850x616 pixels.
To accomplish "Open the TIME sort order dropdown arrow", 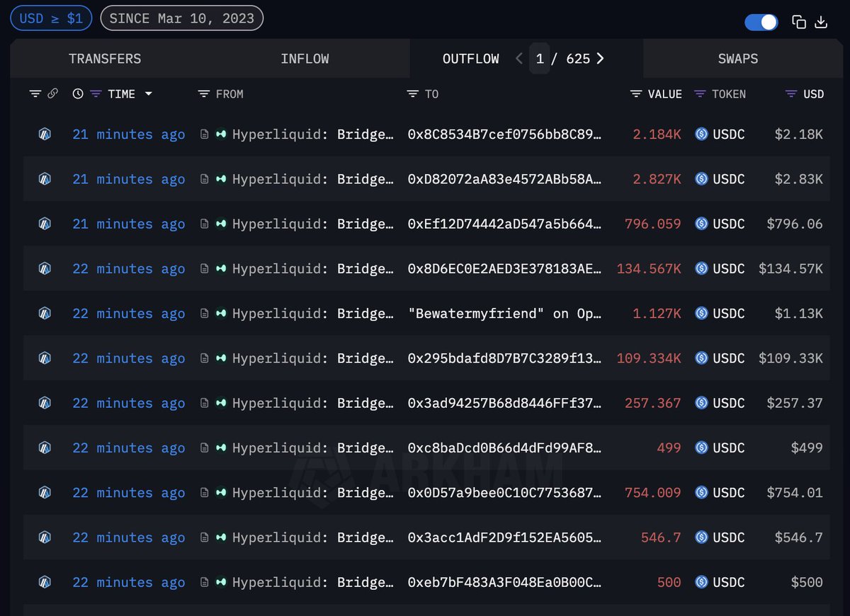I will click(x=149, y=93).
